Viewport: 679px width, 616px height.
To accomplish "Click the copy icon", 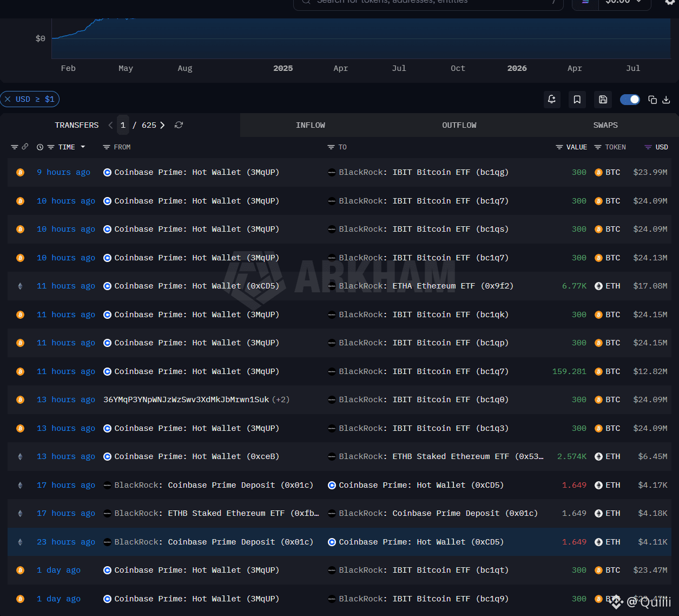I will click(x=652, y=100).
